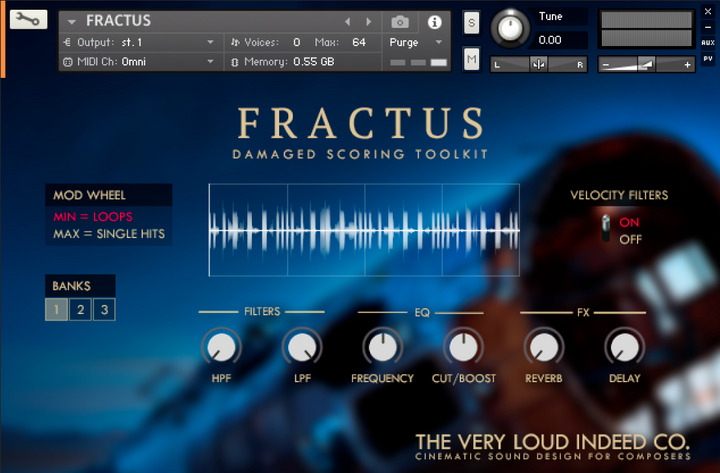Click the Memory icon
720x473 pixels.
click(235, 62)
